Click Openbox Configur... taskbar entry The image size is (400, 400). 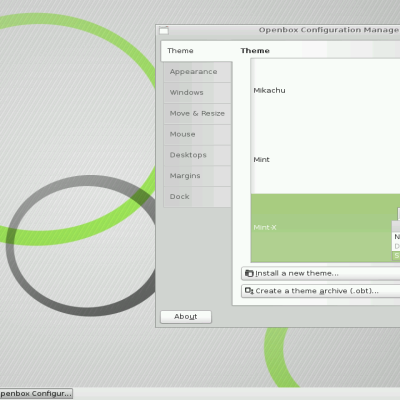tap(36, 394)
